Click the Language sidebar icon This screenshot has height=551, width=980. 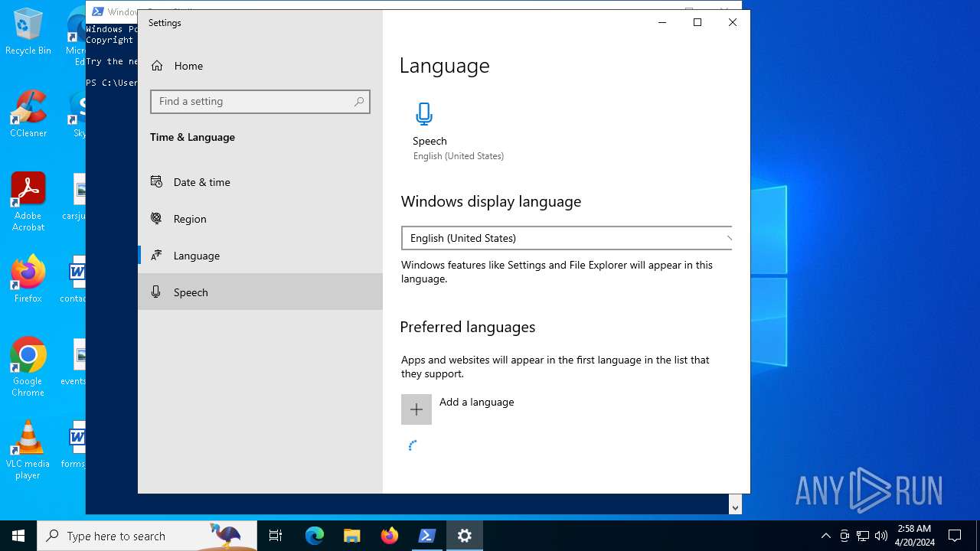click(157, 255)
